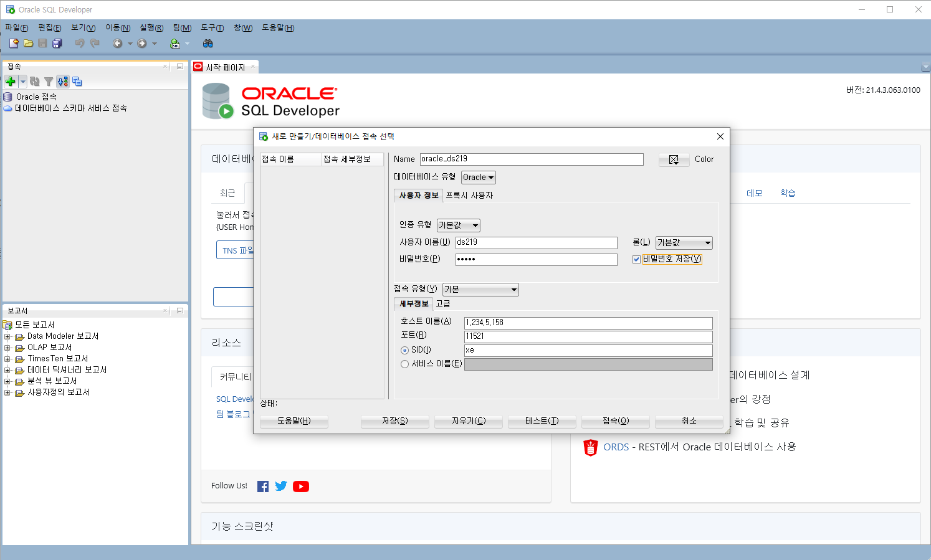The width and height of the screenshot is (931, 560).
Task: Open the 데이터베이스 유형 Oracle dropdown
Action: 479,178
